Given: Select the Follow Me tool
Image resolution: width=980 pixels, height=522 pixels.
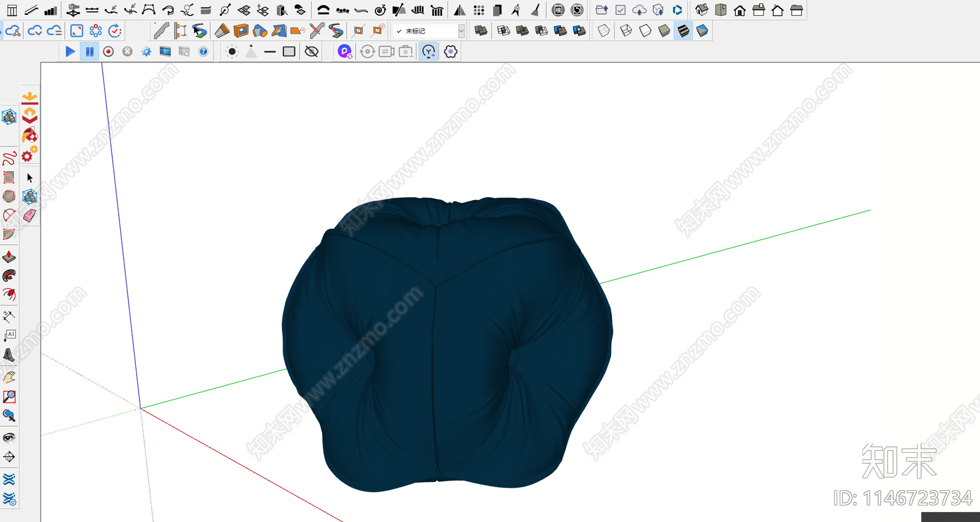Looking at the screenshot, I should point(9,275).
